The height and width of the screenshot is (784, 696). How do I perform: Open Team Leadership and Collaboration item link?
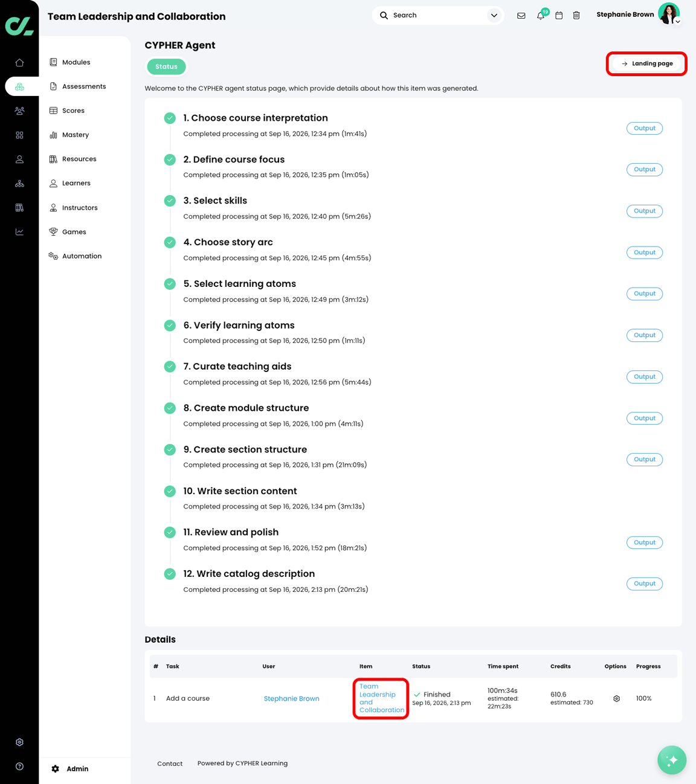(x=381, y=698)
